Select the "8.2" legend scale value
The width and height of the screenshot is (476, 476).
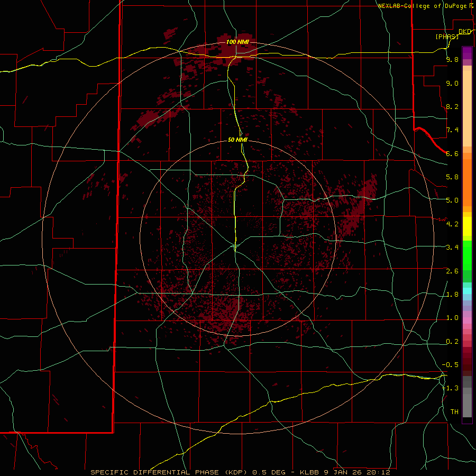pyautogui.click(x=452, y=106)
